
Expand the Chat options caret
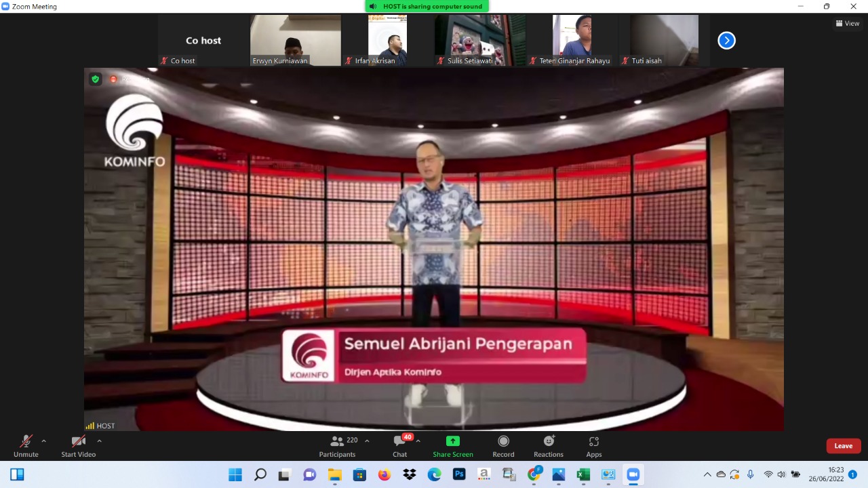click(418, 441)
